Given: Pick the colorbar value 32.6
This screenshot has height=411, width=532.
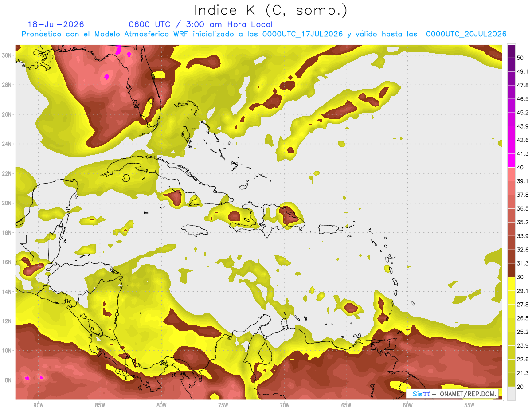Looking at the screenshot, I should click(523, 250).
